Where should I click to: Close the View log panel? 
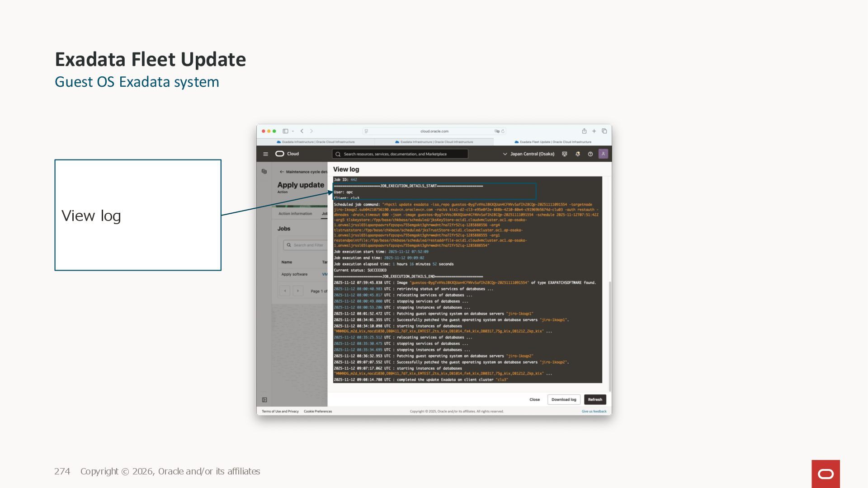(x=534, y=399)
